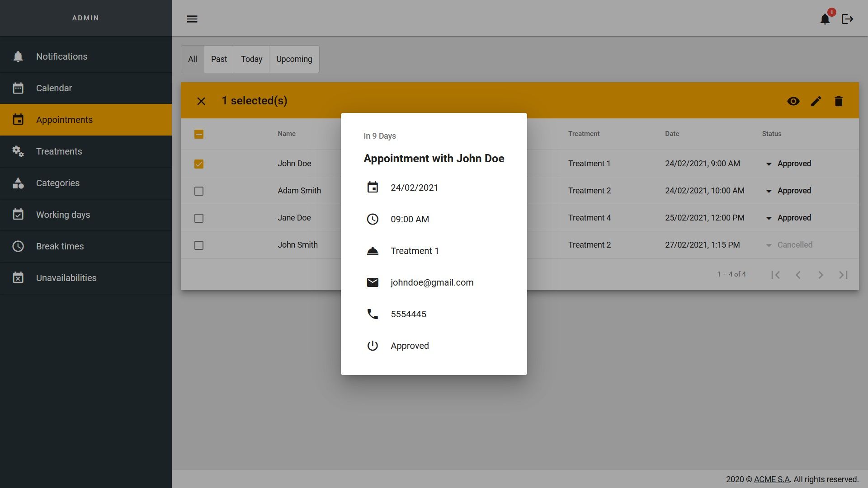Open the notification bell with red badge

tap(825, 19)
